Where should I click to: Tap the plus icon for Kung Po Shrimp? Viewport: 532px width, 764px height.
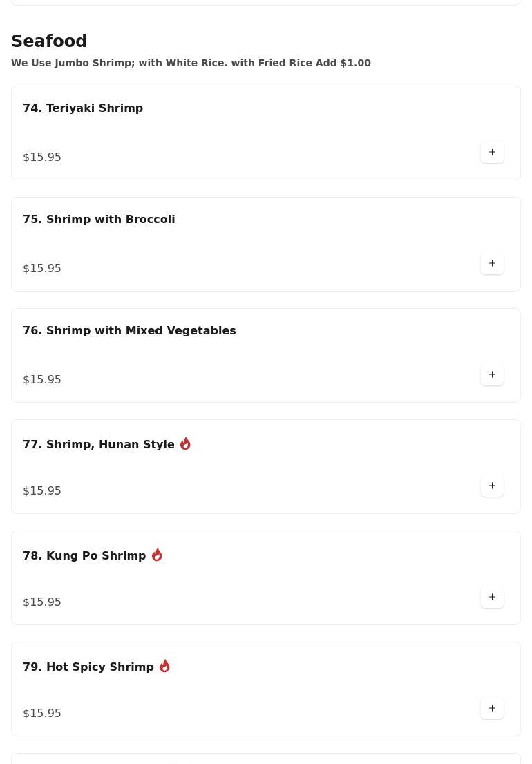492,597
